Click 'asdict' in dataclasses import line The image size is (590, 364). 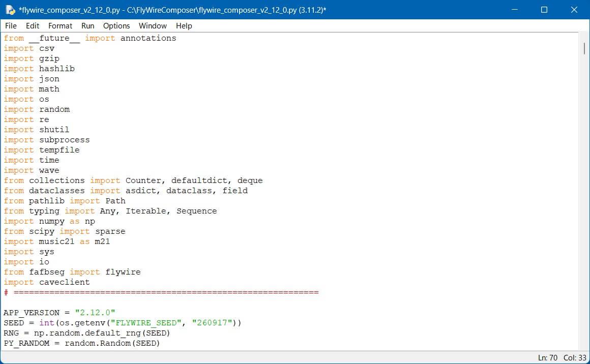[141, 191]
